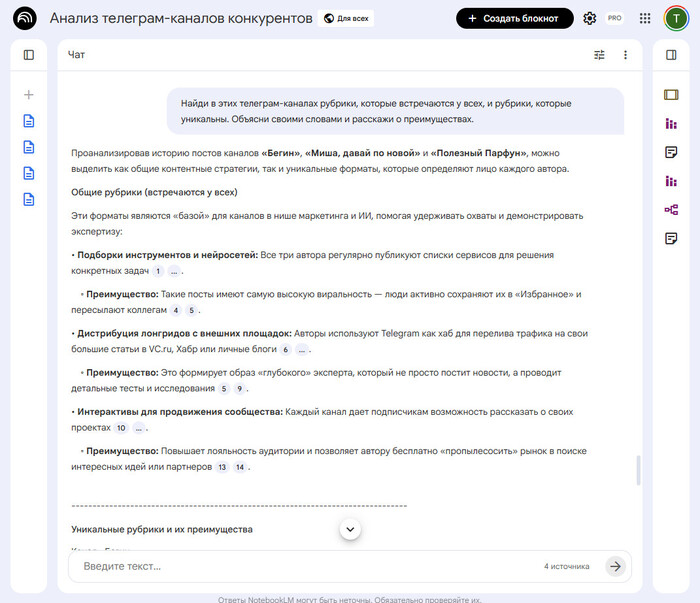Expand hidden citations after citation 1
This screenshot has height=603, width=700.
coord(174,272)
